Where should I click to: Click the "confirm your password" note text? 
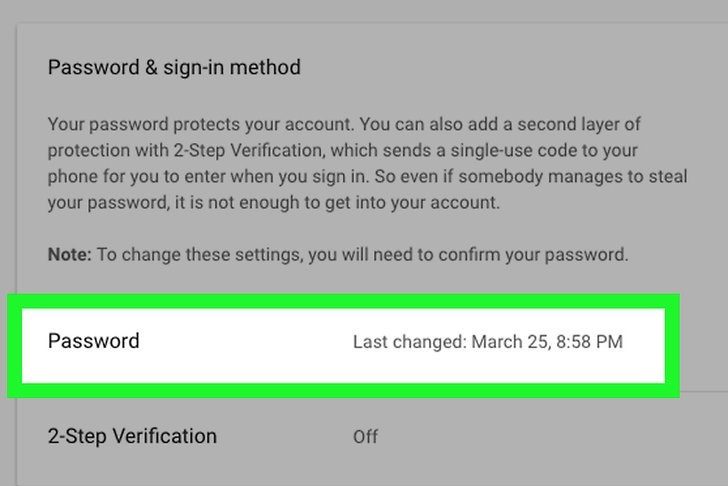pyautogui.click(x=545, y=254)
